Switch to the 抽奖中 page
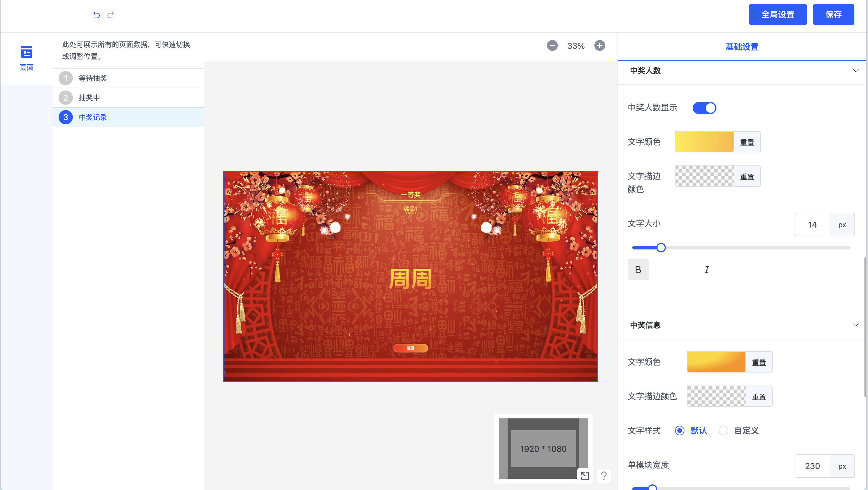 tap(89, 98)
